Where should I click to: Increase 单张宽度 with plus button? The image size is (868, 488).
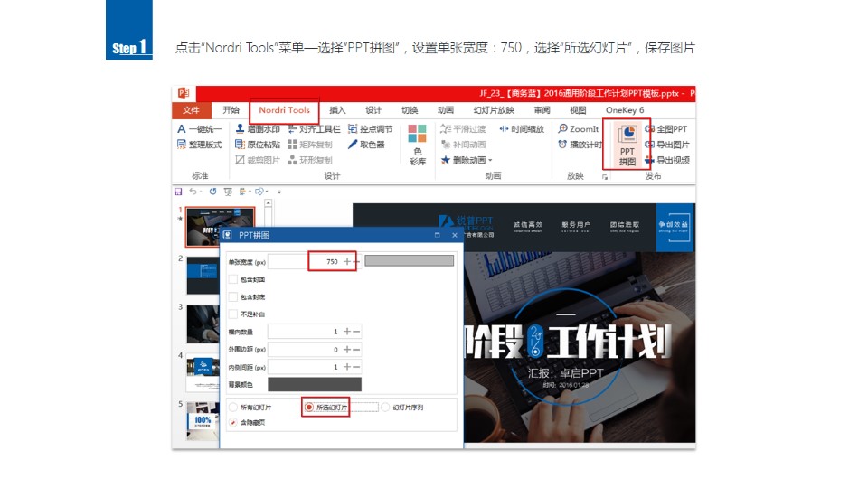[347, 261]
